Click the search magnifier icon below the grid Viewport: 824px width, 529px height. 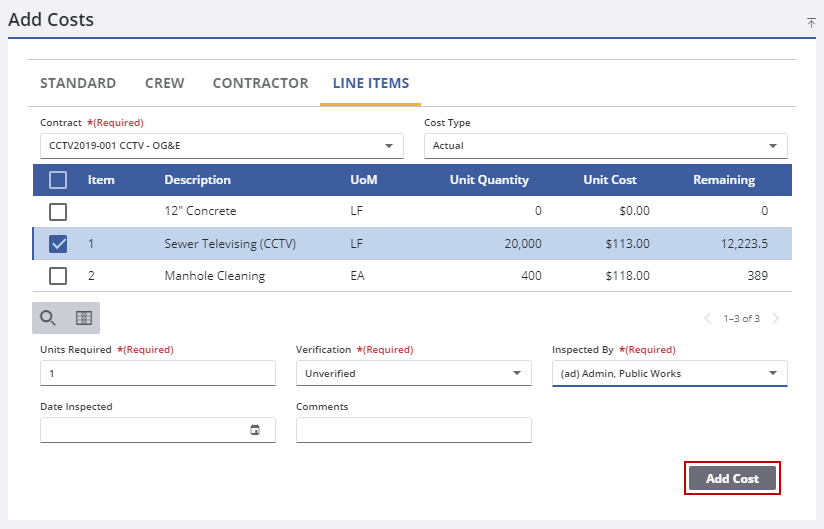point(48,318)
